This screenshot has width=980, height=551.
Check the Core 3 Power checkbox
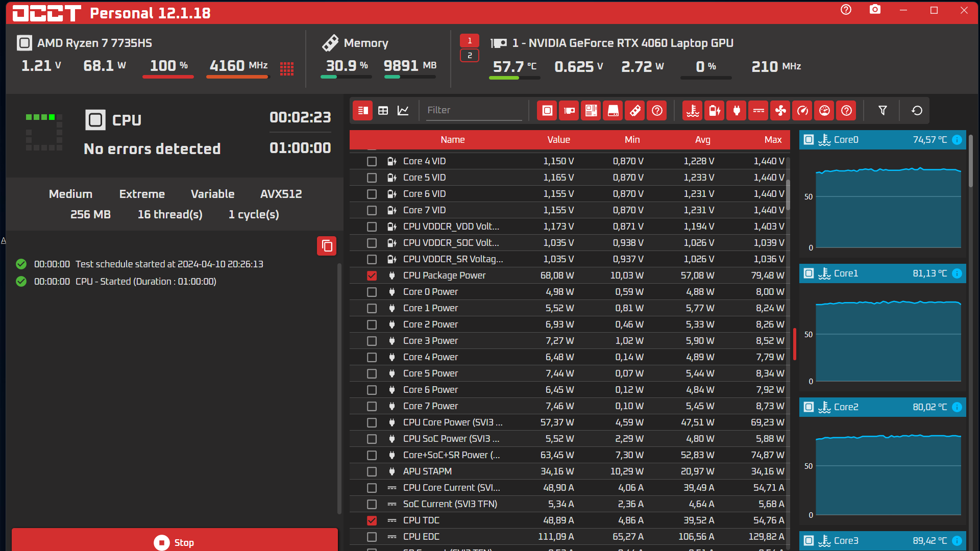coord(372,341)
